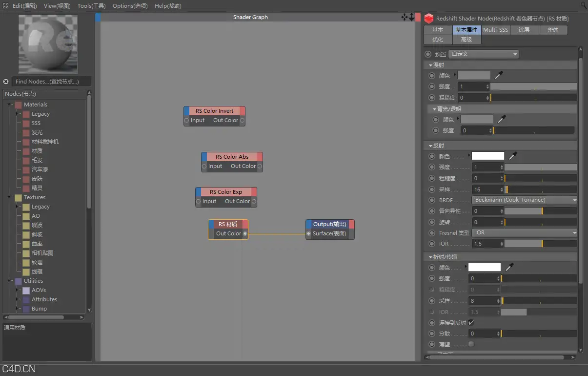
Task: Collapse the 背光/透明 section
Action: [435, 109]
